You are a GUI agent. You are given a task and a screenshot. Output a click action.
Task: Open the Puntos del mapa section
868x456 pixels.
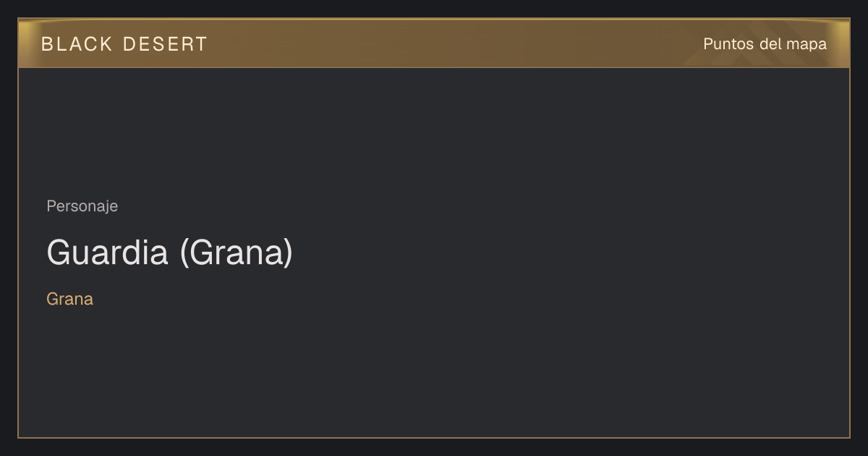765,44
